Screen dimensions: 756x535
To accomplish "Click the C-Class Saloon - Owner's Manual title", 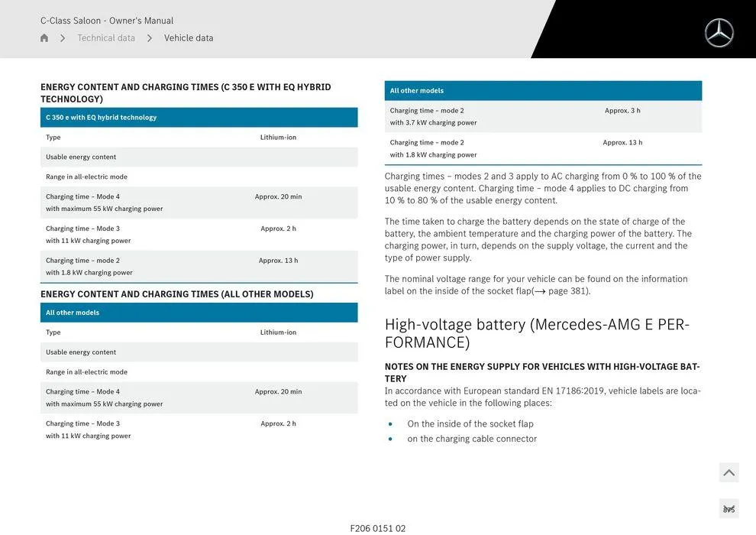I will tap(107, 20).
